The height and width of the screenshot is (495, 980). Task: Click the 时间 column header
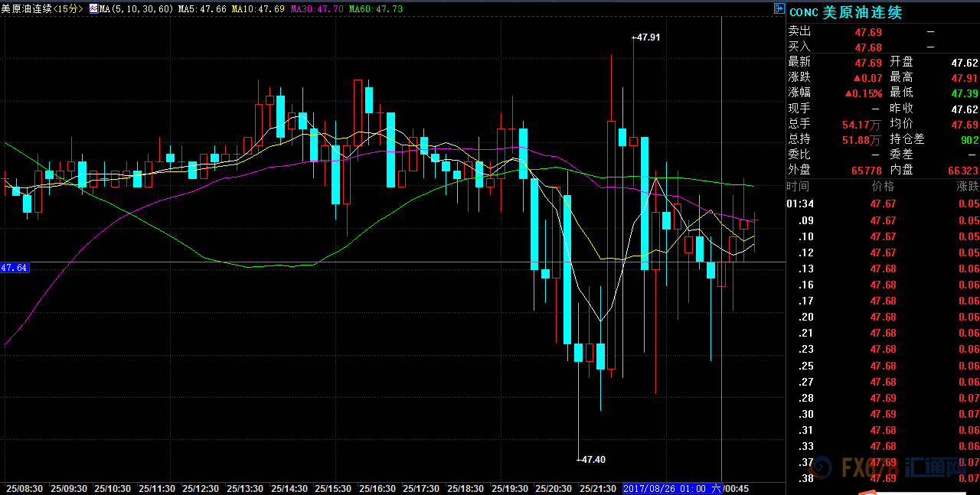[798, 187]
